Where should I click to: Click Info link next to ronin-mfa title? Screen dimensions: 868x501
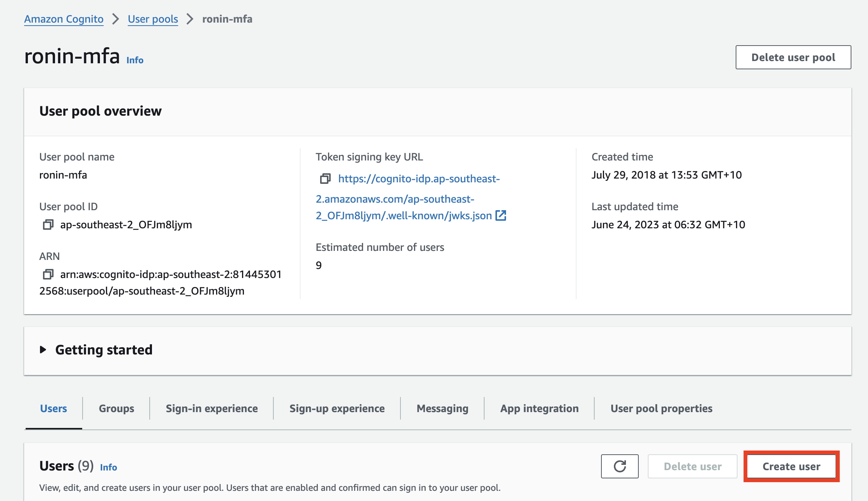135,60
